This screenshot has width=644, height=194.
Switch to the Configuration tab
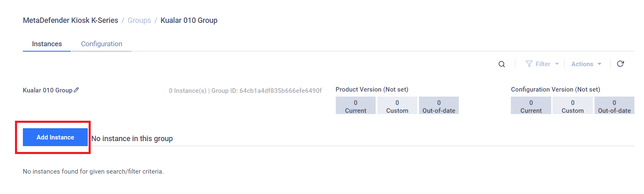tap(102, 44)
